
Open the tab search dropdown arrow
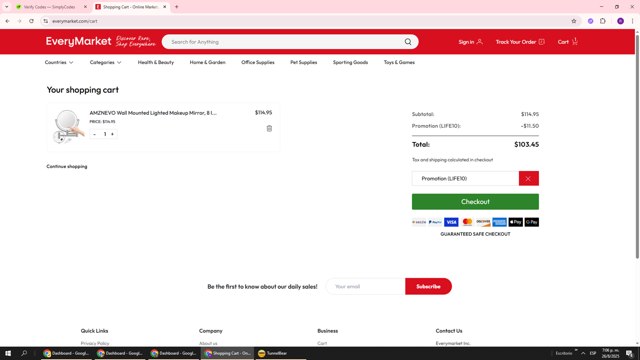click(7, 7)
